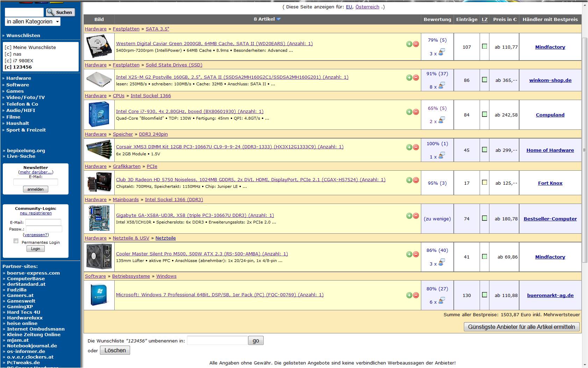588x368 pixels.
Task: Tick the Permanentes Login checkbox
Action: [16, 241]
